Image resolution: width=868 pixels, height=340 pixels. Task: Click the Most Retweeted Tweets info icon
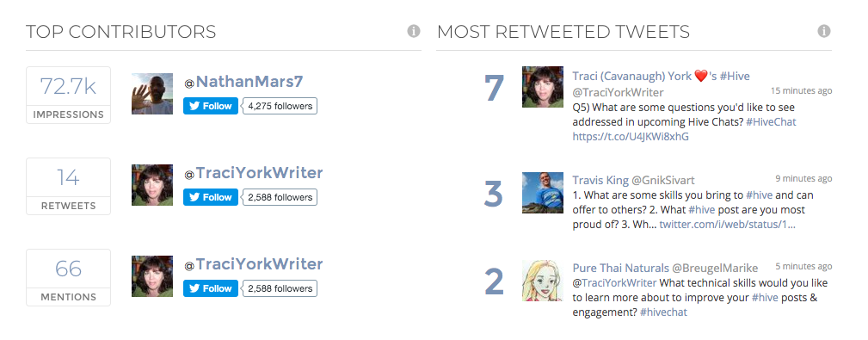[x=824, y=31]
